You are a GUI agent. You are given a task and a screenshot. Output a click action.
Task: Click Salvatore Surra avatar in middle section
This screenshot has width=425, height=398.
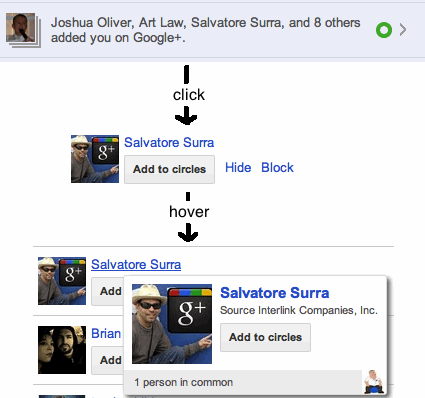click(x=95, y=159)
